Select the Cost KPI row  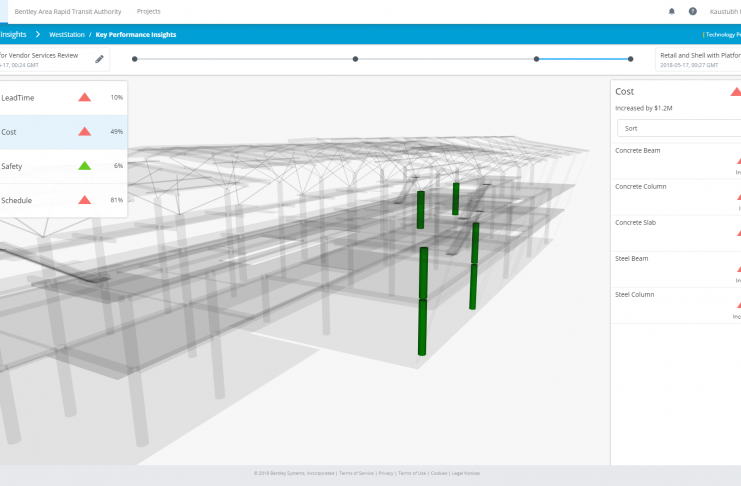pos(62,132)
